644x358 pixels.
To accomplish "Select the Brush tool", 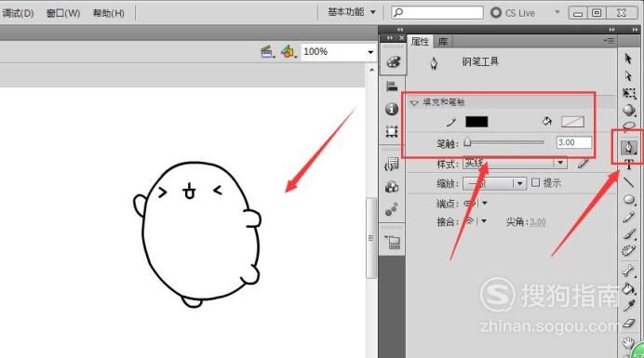I will point(629,234).
